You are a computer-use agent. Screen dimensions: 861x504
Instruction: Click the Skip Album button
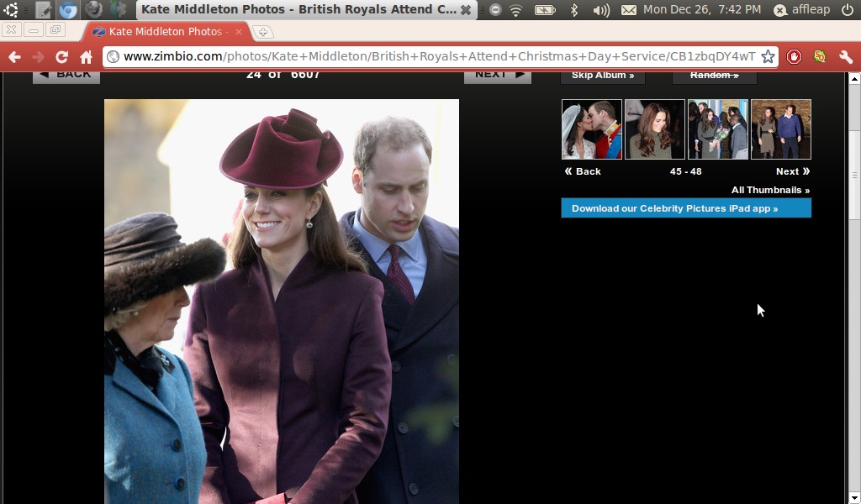[602, 77]
